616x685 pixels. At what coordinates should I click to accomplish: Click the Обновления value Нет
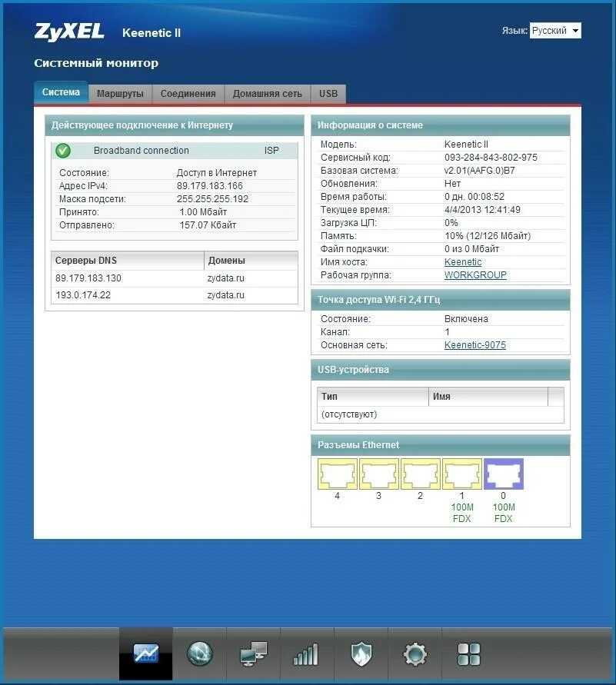453,184
